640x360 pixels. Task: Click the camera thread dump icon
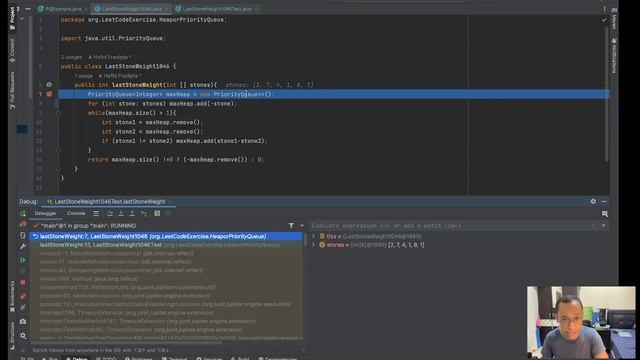(23, 322)
